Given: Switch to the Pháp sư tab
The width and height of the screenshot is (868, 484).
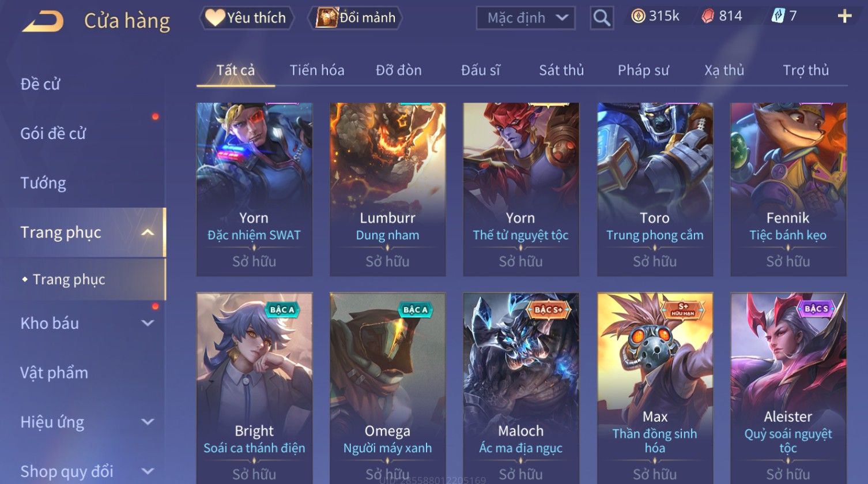Looking at the screenshot, I should 643,70.
